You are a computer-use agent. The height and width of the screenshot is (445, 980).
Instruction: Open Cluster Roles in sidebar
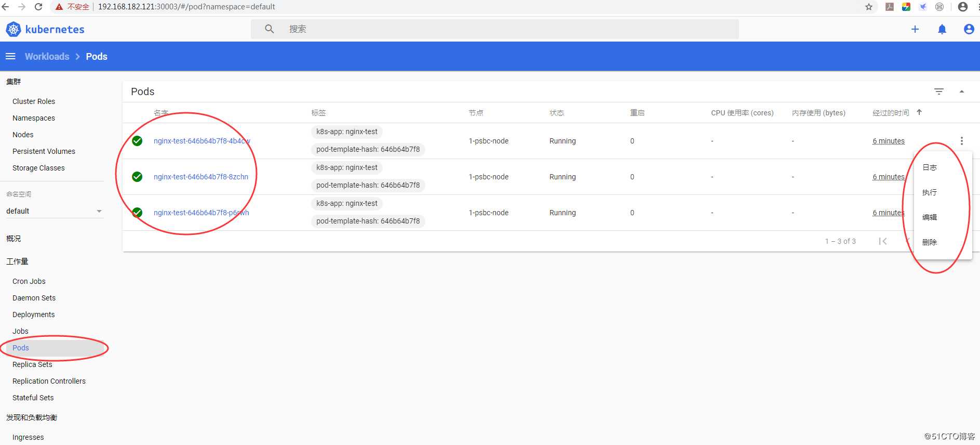(34, 101)
